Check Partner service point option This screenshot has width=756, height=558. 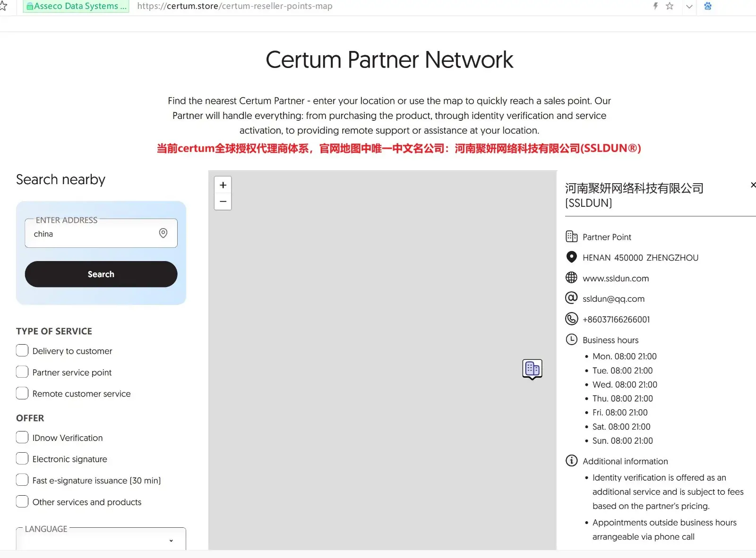pos(22,372)
